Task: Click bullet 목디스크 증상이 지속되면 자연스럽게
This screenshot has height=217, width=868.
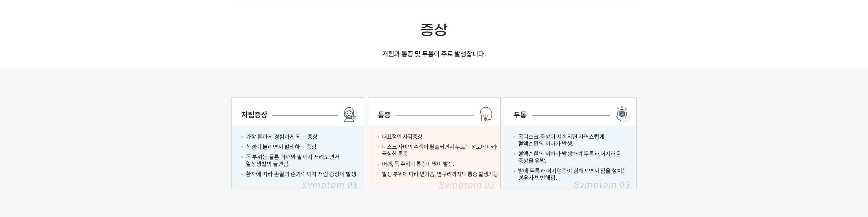Action: [x=561, y=140]
